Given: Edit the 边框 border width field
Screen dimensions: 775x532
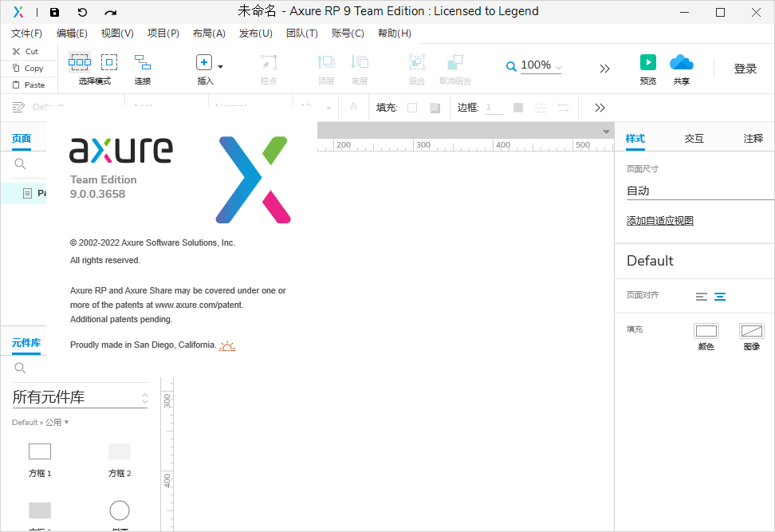Looking at the screenshot, I should pos(494,108).
